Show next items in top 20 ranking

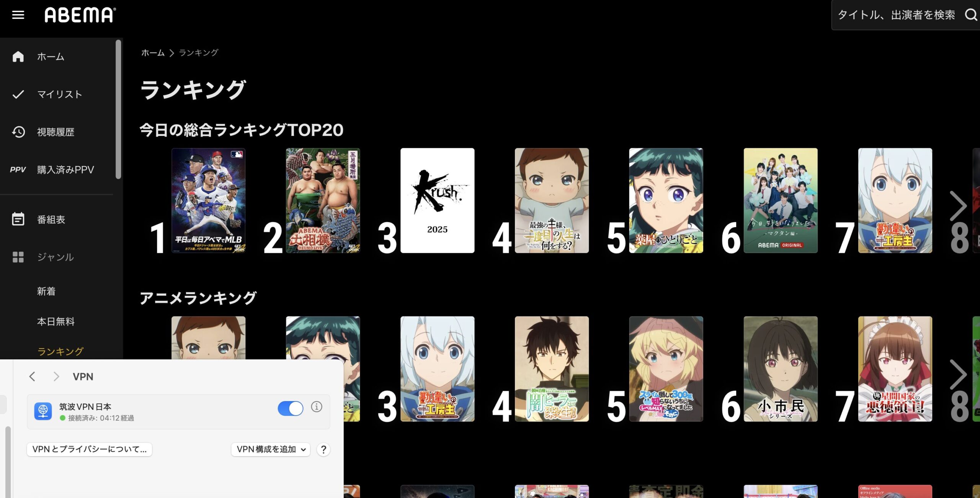958,206
